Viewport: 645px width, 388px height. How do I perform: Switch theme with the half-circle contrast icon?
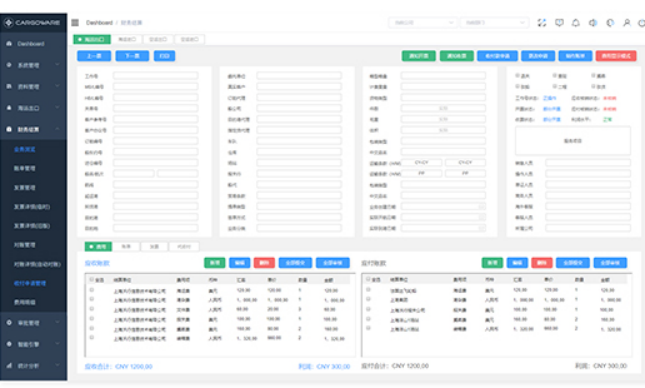610,23
